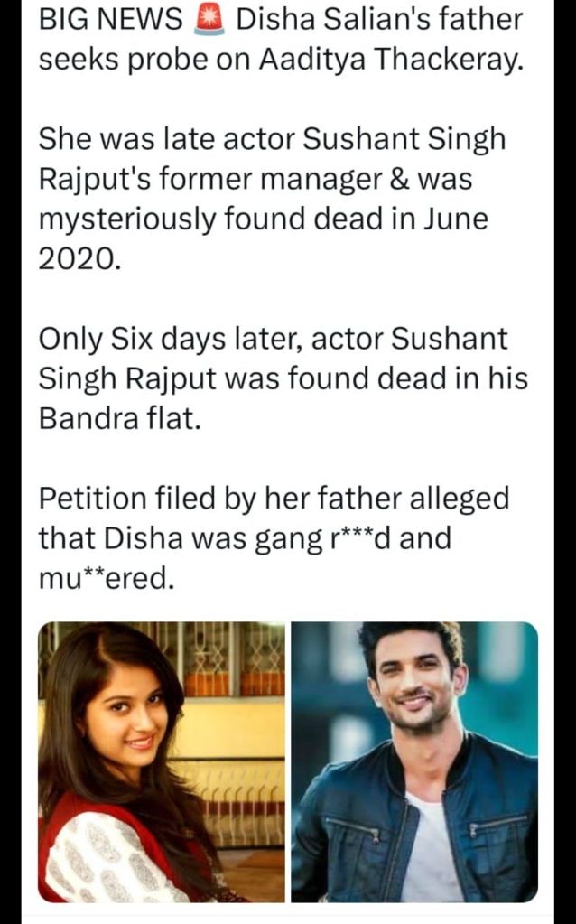Click the text Disha Salian's father
The height and width of the screenshot is (924, 576).
click(x=379, y=20)
